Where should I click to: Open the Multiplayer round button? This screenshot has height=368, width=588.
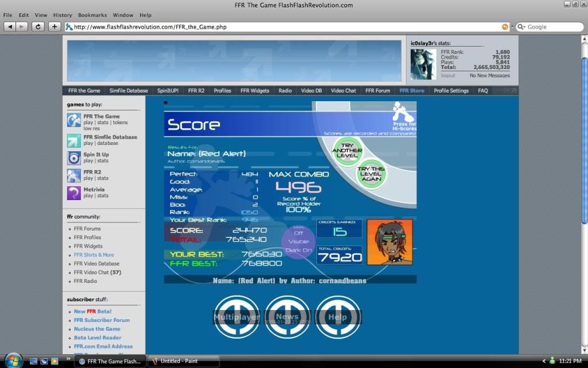[x=237, y=317]
